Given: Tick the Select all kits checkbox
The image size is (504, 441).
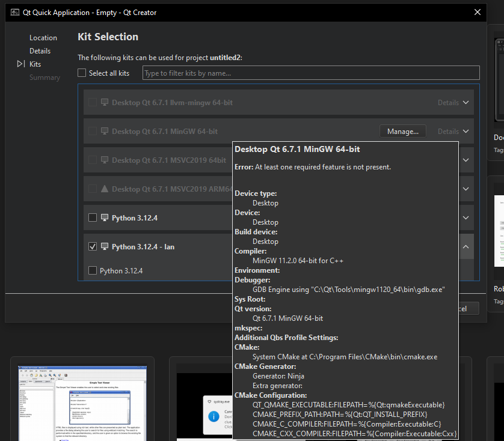Looking at the screenshot, I should tap(82, 73).
